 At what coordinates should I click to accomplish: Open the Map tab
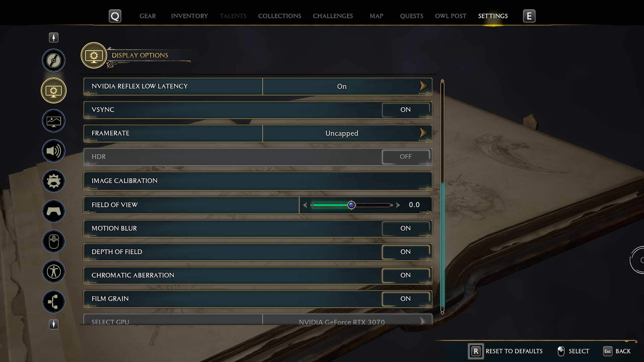point(376,16)
